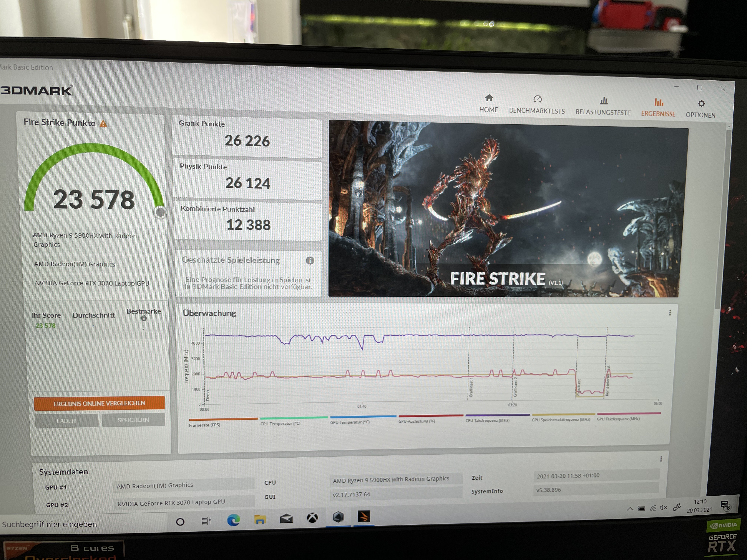747x560 pixels.
Task: Click the 3DMARK logo
Action: pos(36,90)
